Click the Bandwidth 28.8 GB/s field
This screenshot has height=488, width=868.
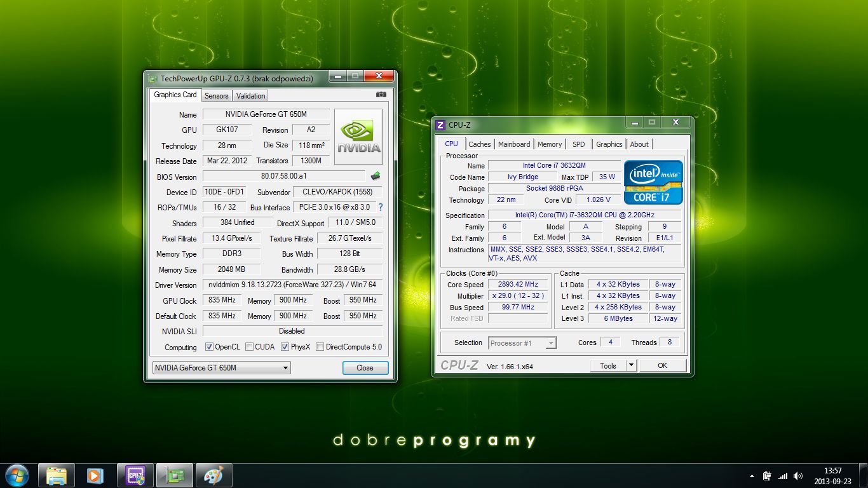(x=349, y=269)
